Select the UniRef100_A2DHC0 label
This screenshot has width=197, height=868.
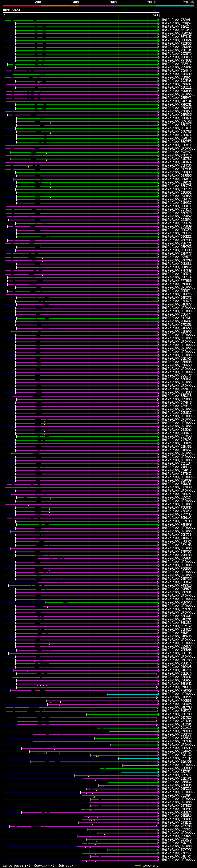coord(177,812)
